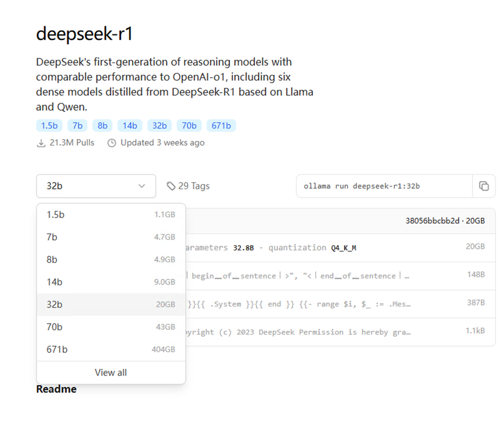Click the deepseek-r1 page title
504x422 pixels.
click(85, 33)
